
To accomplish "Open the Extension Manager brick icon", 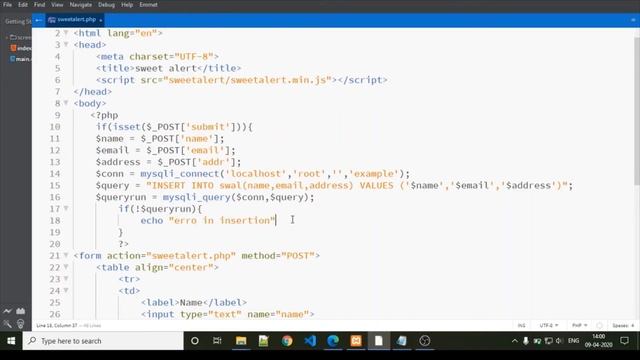I will (x=20, y=311).
